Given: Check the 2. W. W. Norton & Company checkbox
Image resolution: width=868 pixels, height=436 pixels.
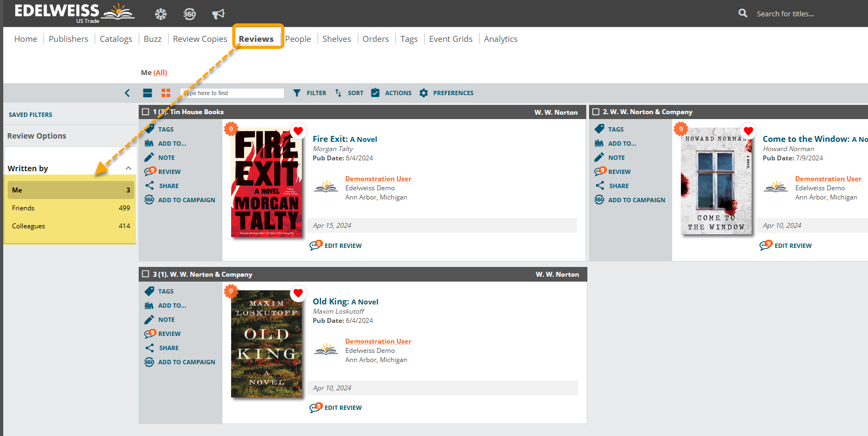Looking at the screenshot, I should point(596,111).
